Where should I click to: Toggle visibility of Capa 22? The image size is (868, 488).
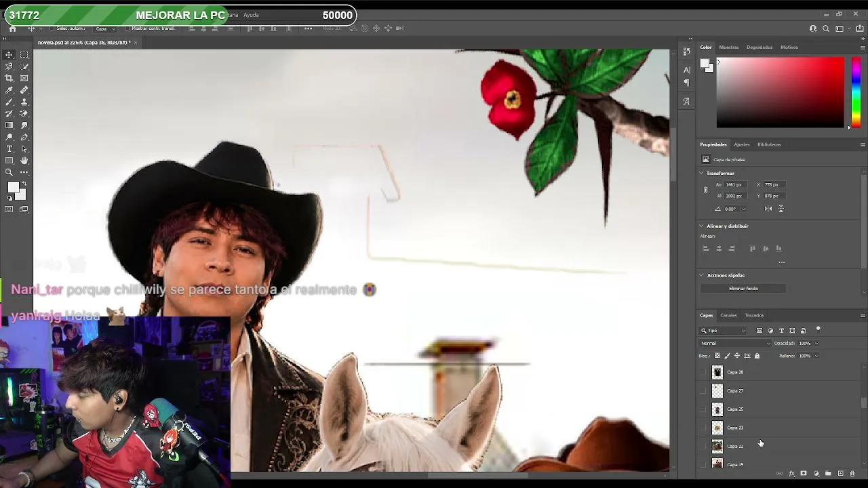703,446
